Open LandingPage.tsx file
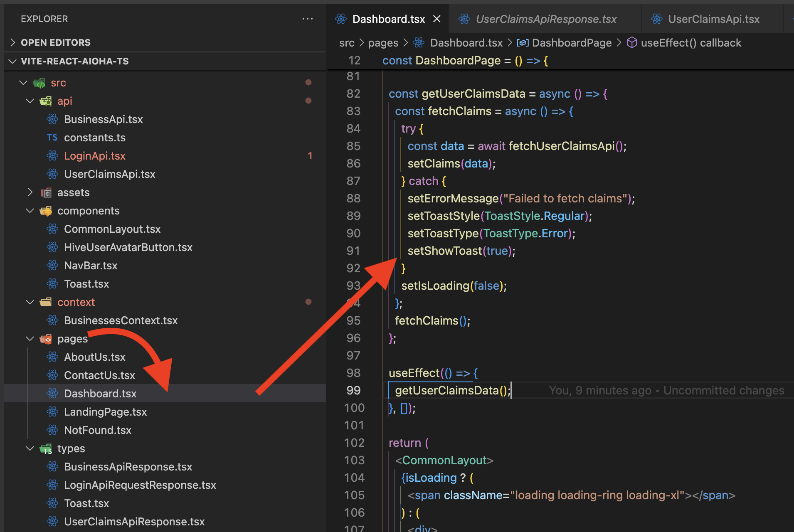 (165, 412)
